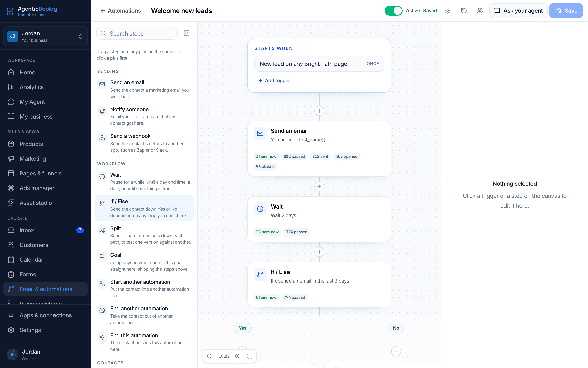Open Marketing in the sidebar

(x=46, y=159)
